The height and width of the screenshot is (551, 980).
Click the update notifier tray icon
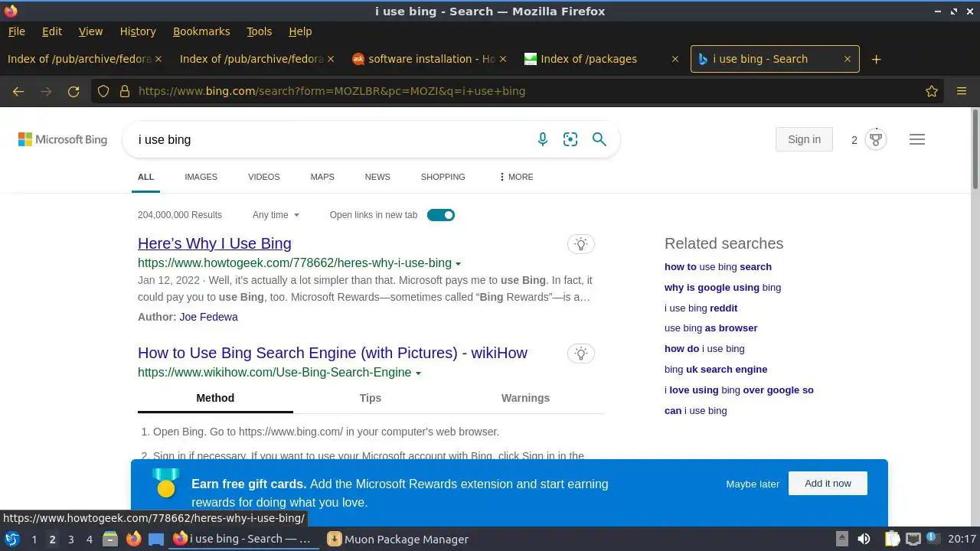point(932,539)
